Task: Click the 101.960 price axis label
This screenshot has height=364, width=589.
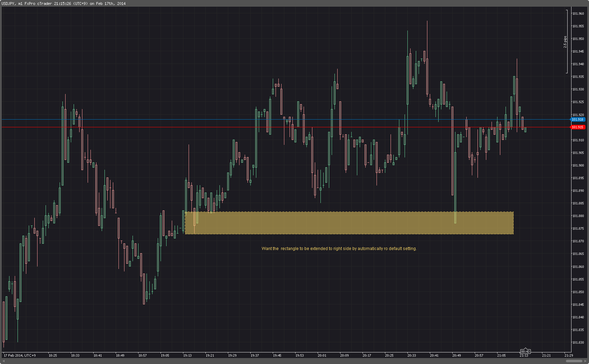Action: click(x=578, y=14)
